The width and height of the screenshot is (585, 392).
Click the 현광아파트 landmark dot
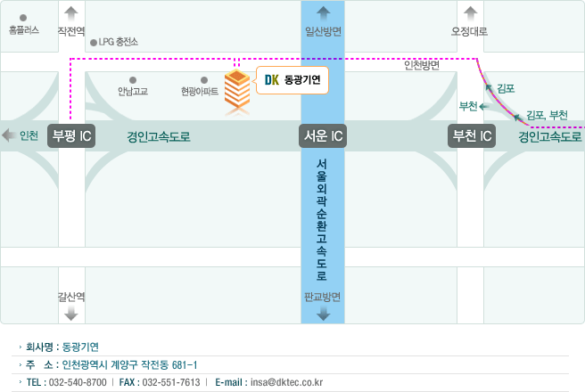click(204, 80)
